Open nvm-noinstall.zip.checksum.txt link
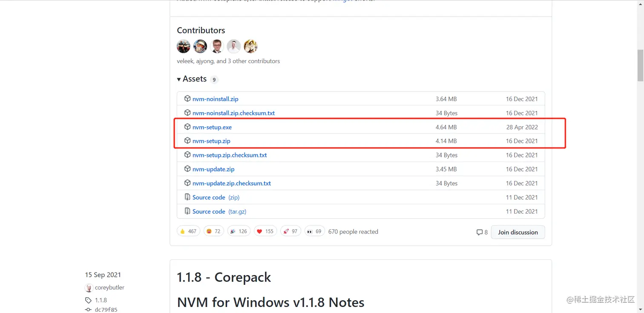 point(233,113)
